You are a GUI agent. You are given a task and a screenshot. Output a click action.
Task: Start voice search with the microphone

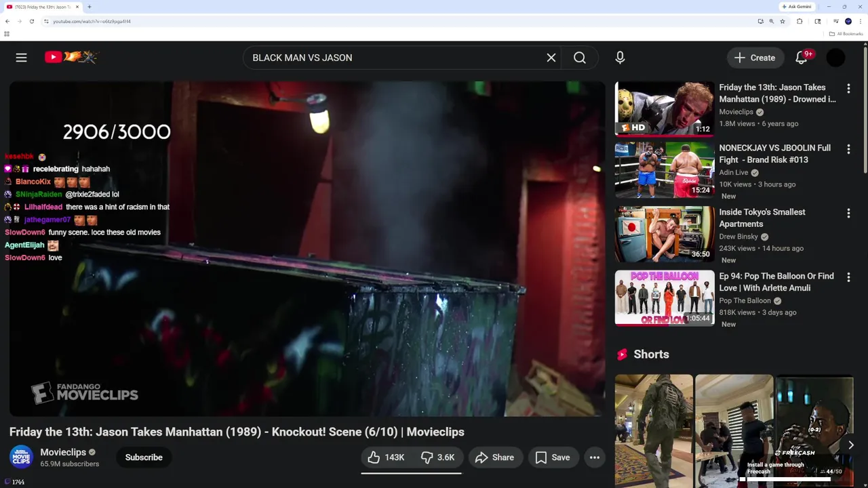coord(620,58)
